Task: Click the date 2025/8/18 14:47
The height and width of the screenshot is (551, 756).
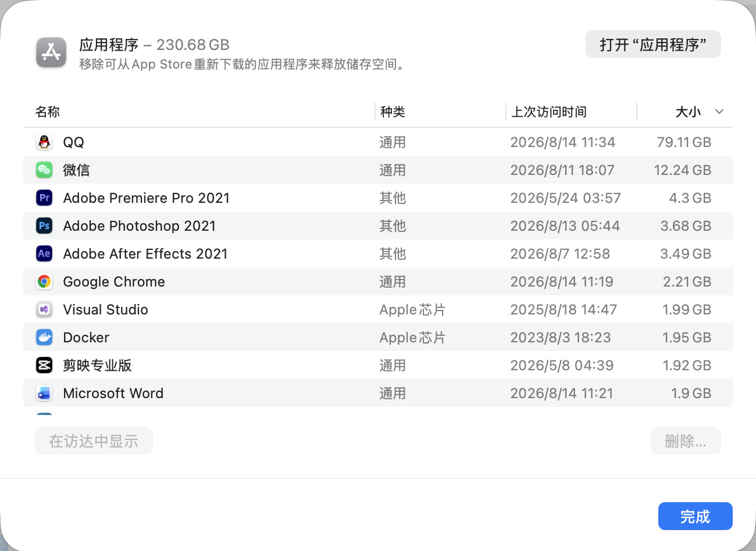Action: [564, 309]
